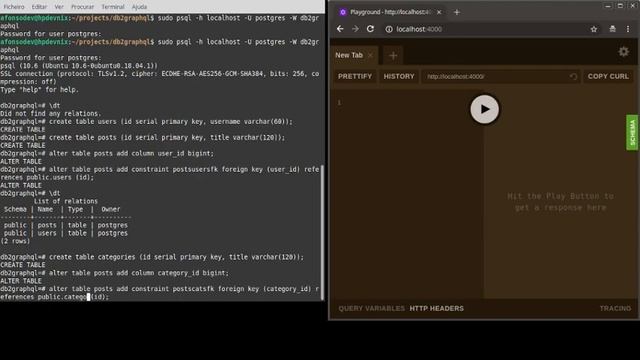
Task: Expand QUERY VARIABLES panel
Action: click(x=371, y=309)
